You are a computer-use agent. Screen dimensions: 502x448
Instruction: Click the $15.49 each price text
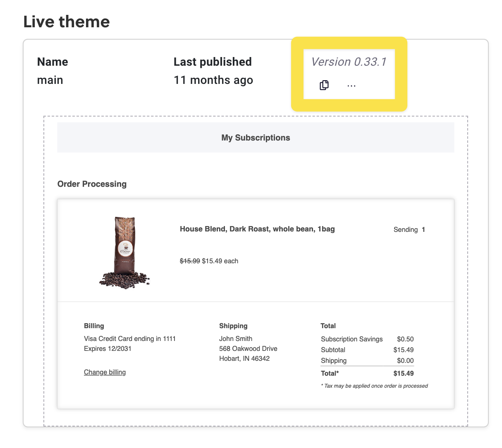pyautogui.click(x=220, y=261)
